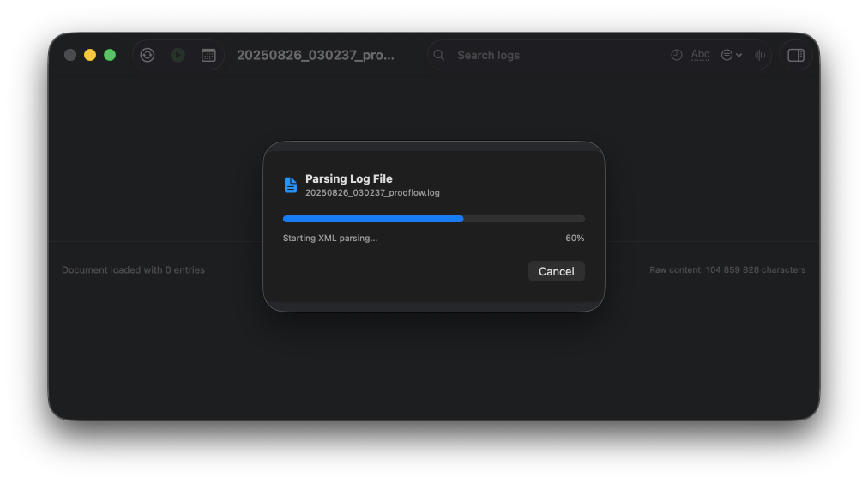This screenshot has height=484, width=868.
Task: Click the blue document icon in dialog
Action: coord(291,185)
